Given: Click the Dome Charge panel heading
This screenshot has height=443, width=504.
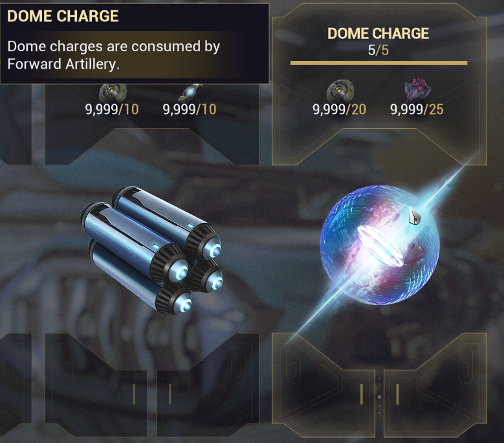Looking at the screenshot, I should pos(378,34).
